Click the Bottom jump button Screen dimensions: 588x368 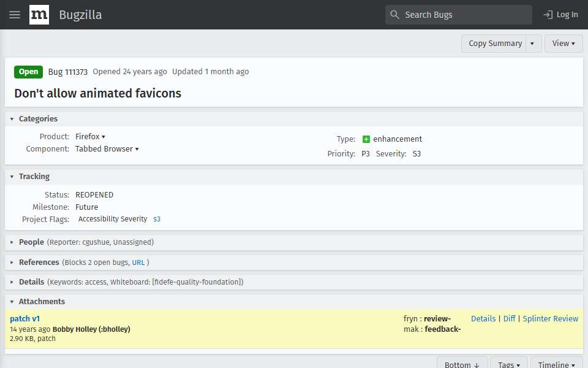pos(462,363)
